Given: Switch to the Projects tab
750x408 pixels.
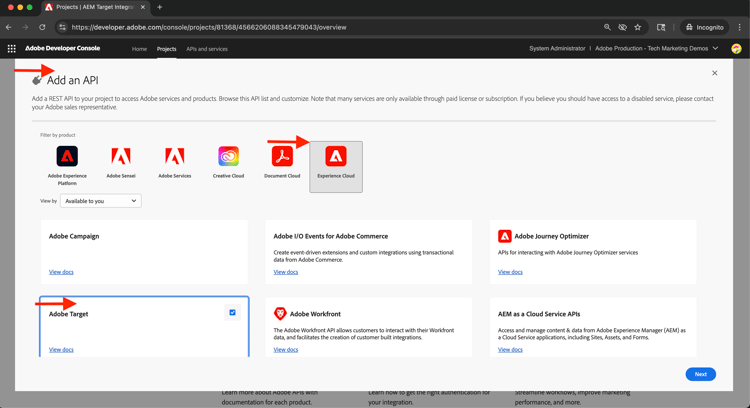Looking at the screenshot, I should tap(166, 48).
